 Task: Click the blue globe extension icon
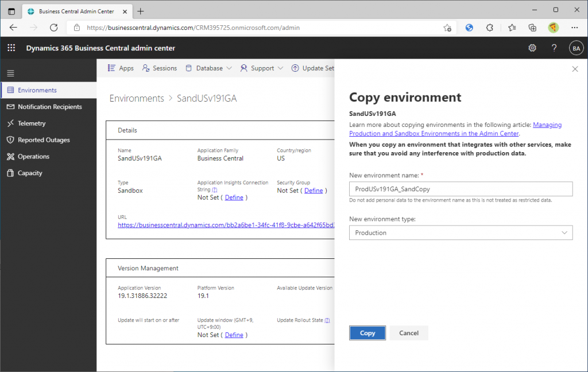coord(469,28)
